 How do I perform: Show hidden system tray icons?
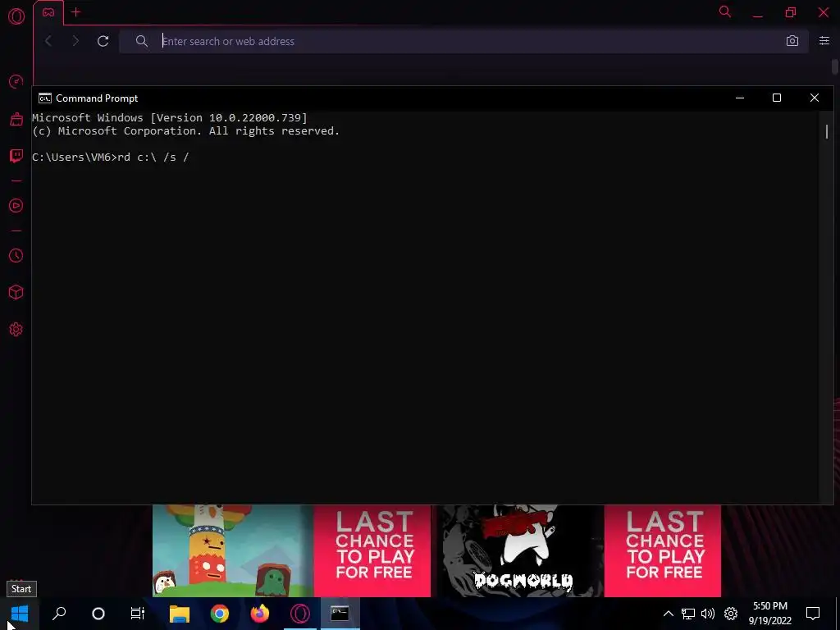[x=669, y=614]
